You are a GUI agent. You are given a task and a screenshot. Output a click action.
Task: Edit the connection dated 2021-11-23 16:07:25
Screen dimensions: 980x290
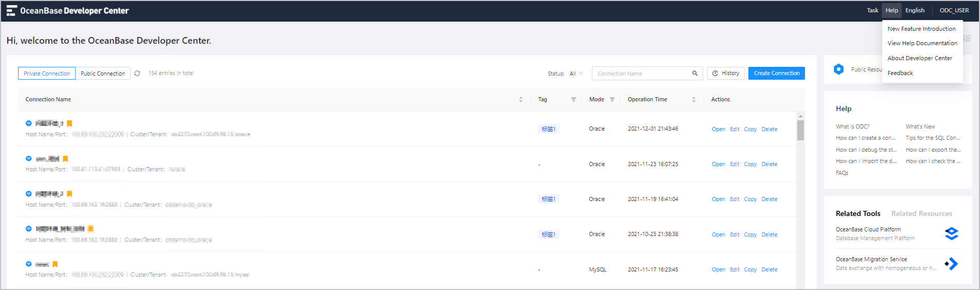(x=734, y=164)
